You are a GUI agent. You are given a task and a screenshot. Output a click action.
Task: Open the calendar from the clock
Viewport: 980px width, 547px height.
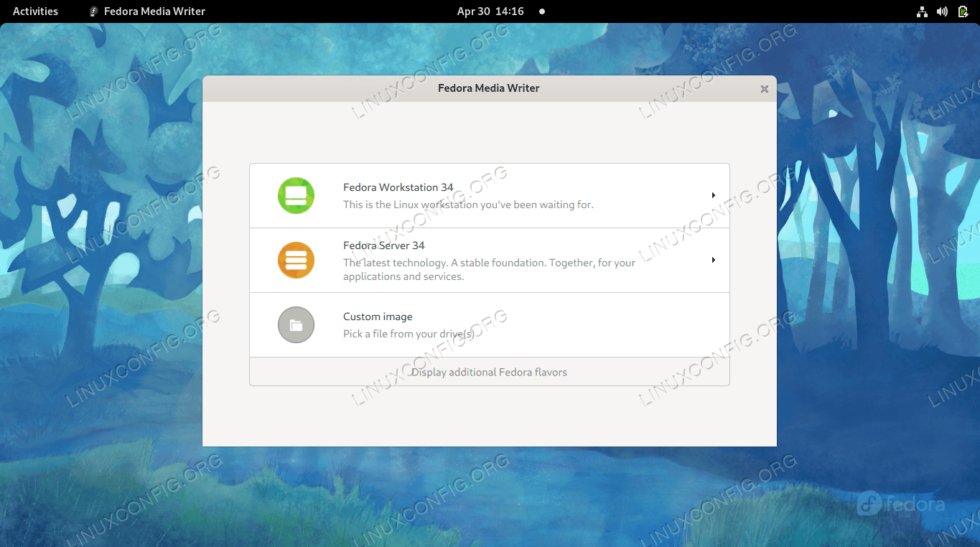490,11
